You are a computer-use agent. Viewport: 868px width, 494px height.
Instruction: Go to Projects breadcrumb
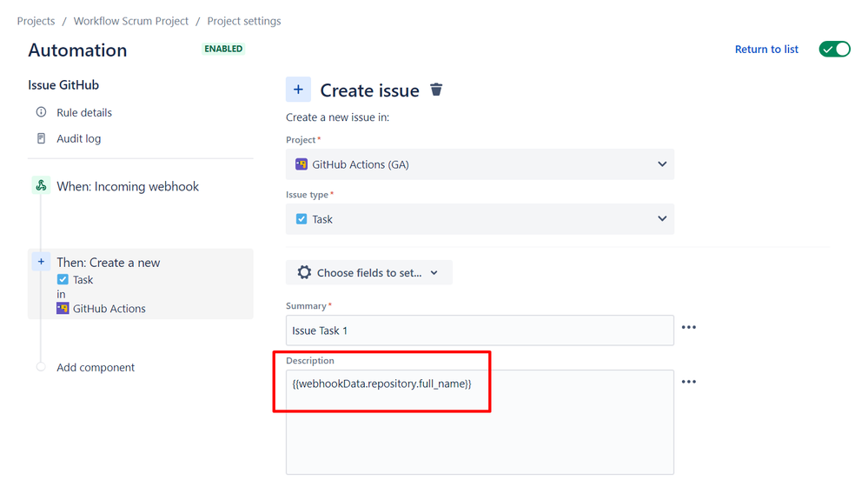coord(36,21)
